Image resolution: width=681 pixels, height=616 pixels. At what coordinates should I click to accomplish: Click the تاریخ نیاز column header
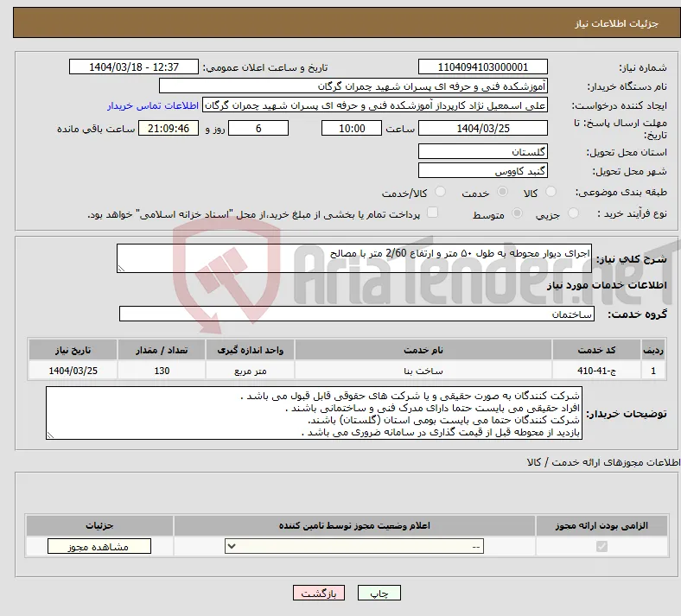(x=73, y=350)
